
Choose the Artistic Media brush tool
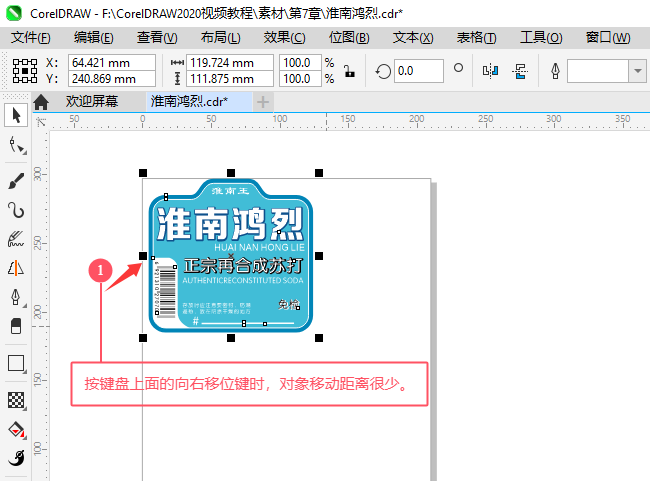(16, 181)
